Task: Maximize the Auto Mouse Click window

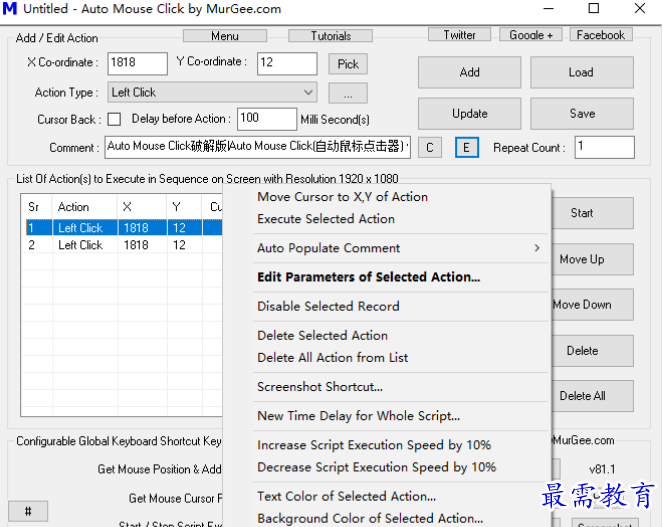Action: pyautogui.click(x=594, y=8)
